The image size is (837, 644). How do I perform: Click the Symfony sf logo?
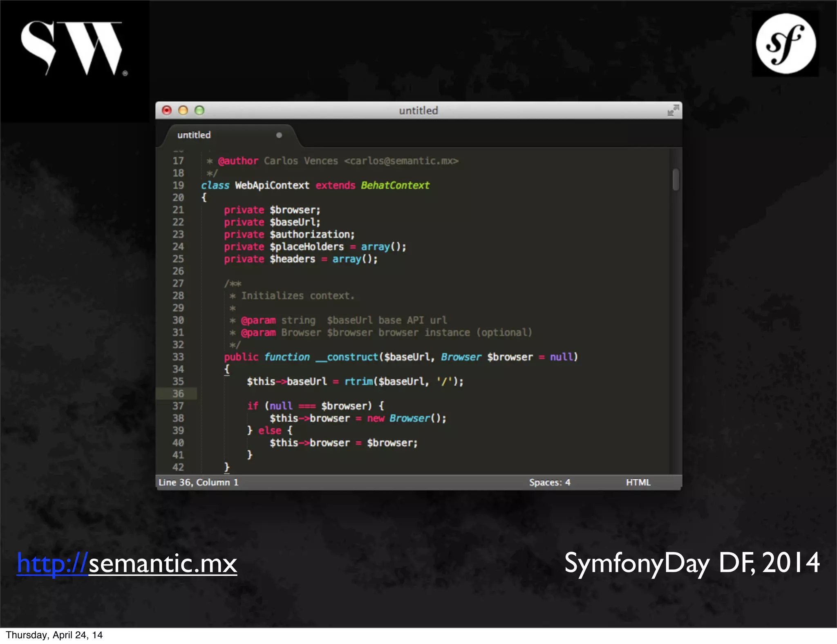pyautogui.click(x=786, y=44)
